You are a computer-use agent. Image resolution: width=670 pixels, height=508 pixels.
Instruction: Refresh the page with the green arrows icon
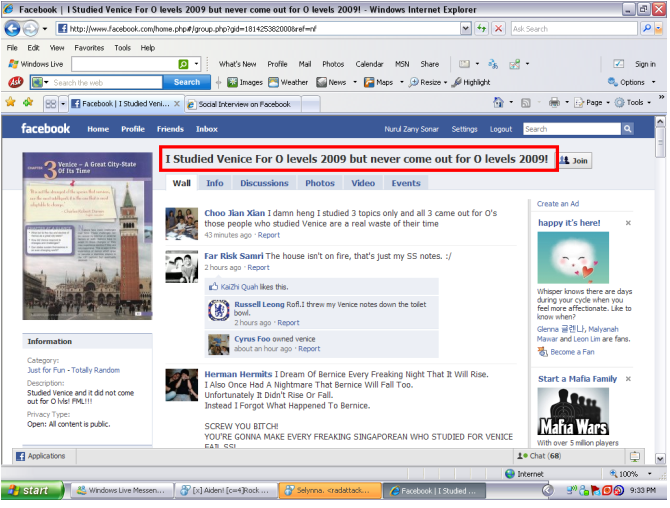pos(482,29)
